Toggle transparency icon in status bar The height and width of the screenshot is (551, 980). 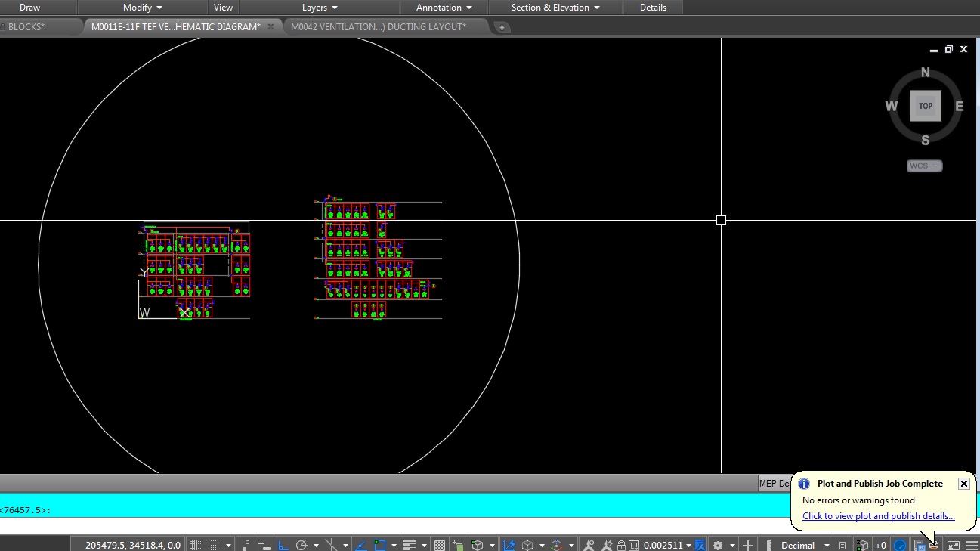point(439,544)
